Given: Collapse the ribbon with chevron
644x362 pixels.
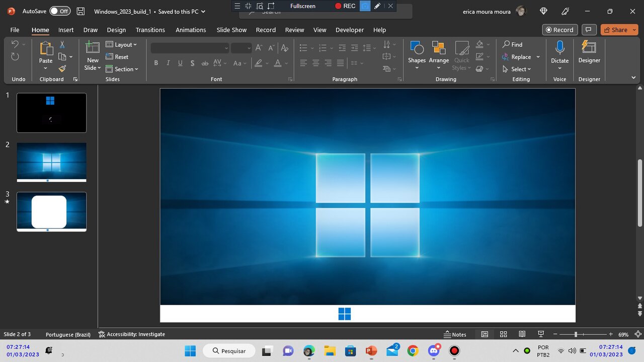Looking at the screenshot, I should point(633,78).
